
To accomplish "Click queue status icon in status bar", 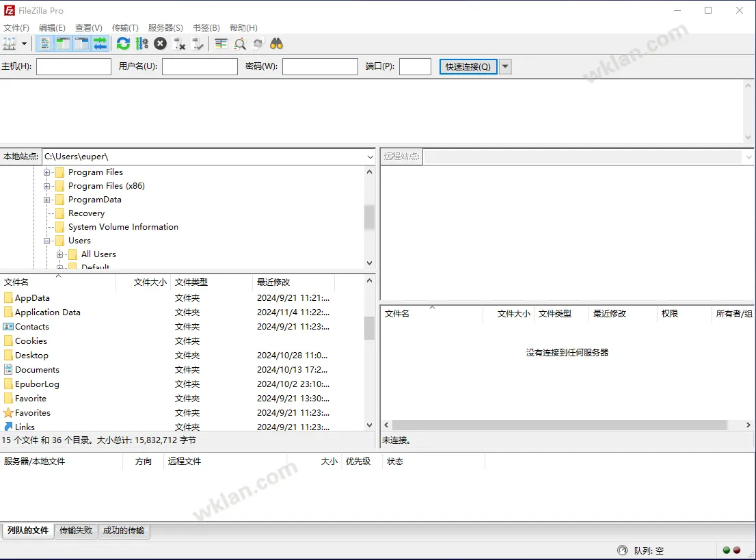I will 623,550.
